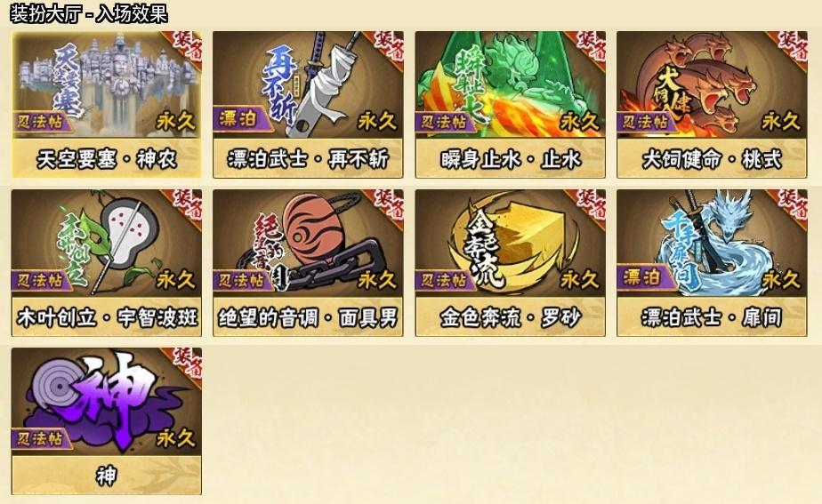Click the 装扮大厅 - 入场效果 title
This screenshot has width=822, height=504.
[89, 13]
